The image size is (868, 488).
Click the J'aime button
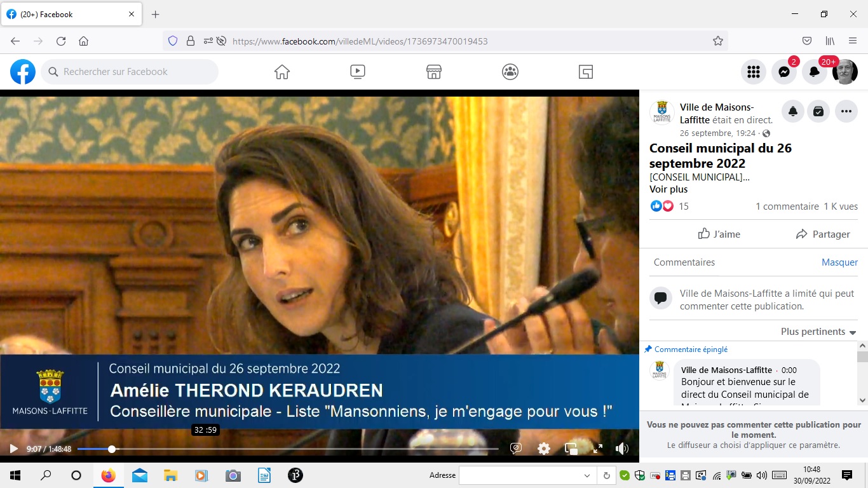[719, 234]
